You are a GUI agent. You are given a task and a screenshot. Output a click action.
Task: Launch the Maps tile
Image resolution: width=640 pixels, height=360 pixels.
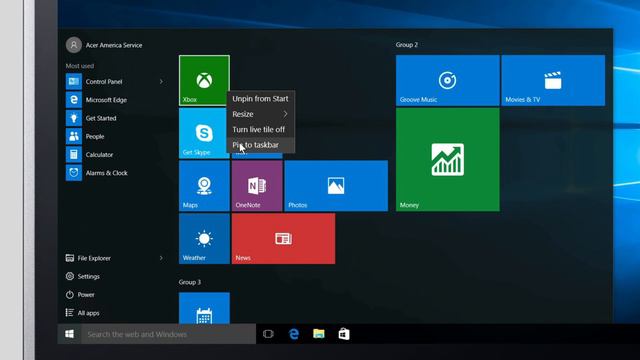click(x=204, y=186)
